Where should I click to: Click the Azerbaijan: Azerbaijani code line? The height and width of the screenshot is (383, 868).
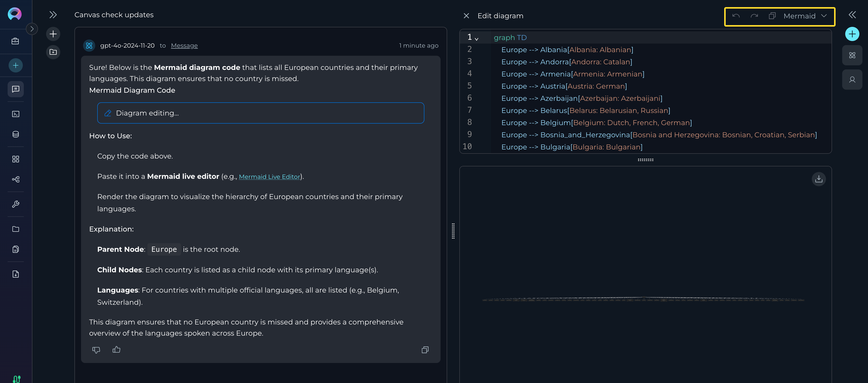pyautogui.click(x=582, y=98)
